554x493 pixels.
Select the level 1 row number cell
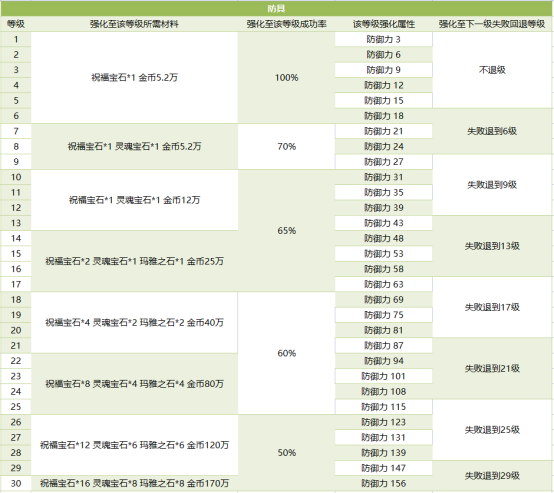click(x=16, y=39)
